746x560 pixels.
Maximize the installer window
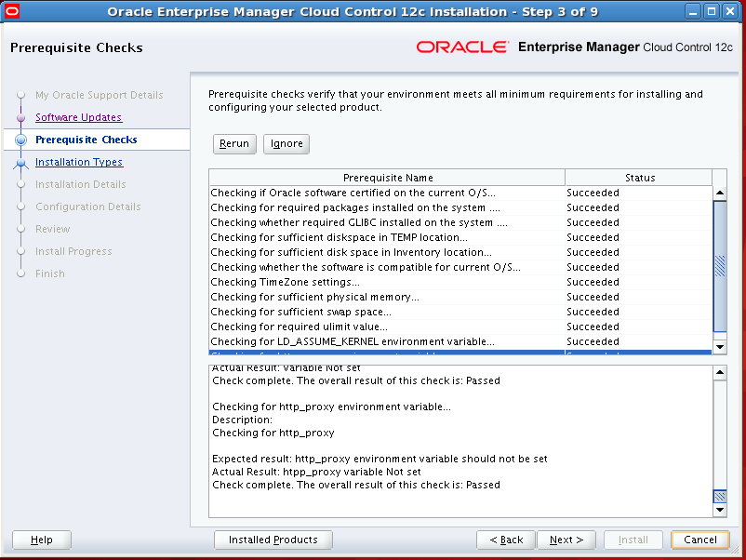click(712, 11)
